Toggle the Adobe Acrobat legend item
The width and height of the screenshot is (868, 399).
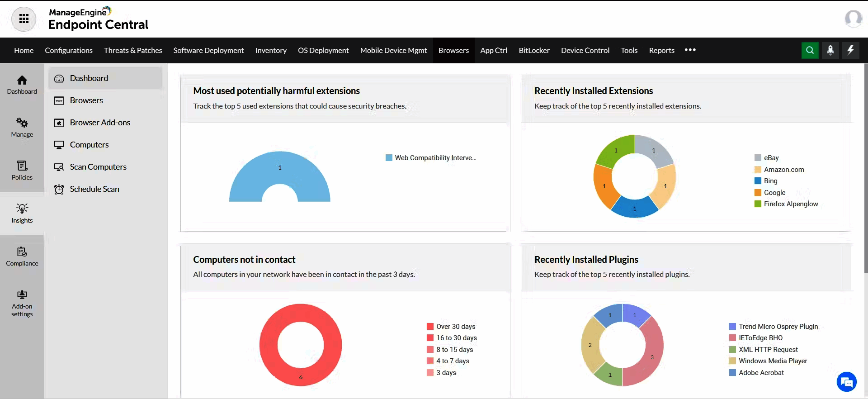coord(761,373)
